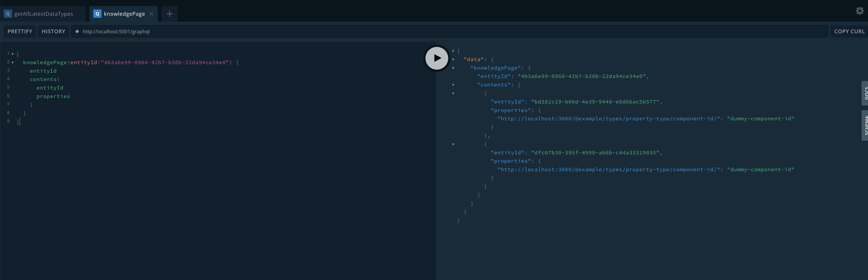This screenshot has height=280, width=868.
Task: Open a new tab with the plus icon
Action: (169, 14)
